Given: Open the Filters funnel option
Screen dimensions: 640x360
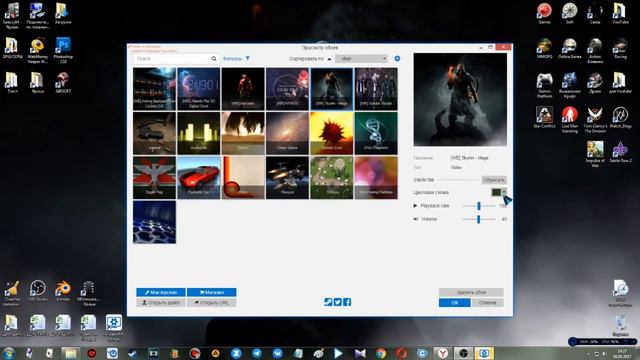Looking at the screenshot, I should coord(236,59).
